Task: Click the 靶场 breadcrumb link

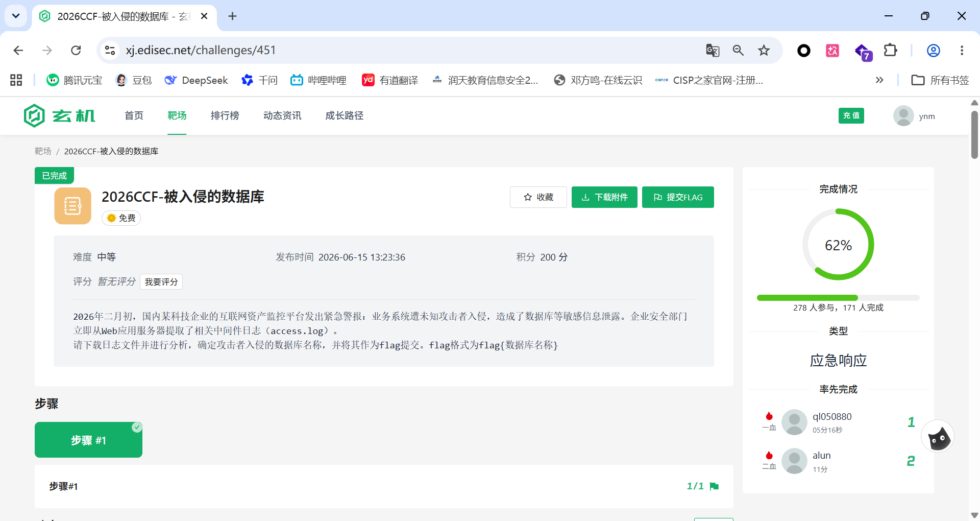Action: tap(43, 151)
